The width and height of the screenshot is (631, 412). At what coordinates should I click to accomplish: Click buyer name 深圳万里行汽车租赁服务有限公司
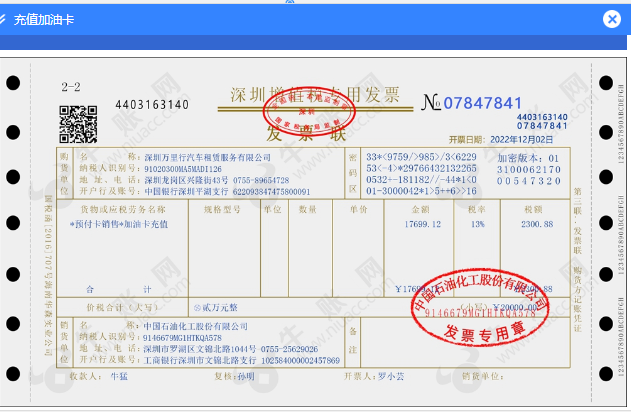(x=207, y=157)
